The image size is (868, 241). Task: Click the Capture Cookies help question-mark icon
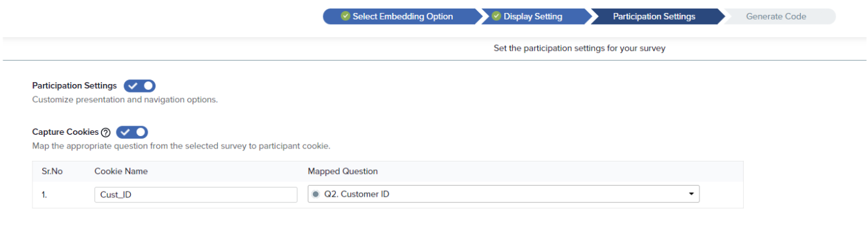coord(105,132)
